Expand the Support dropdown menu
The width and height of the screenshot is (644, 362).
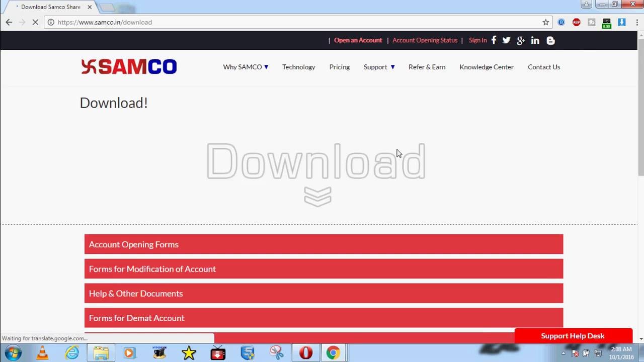(x=379, y=67)
